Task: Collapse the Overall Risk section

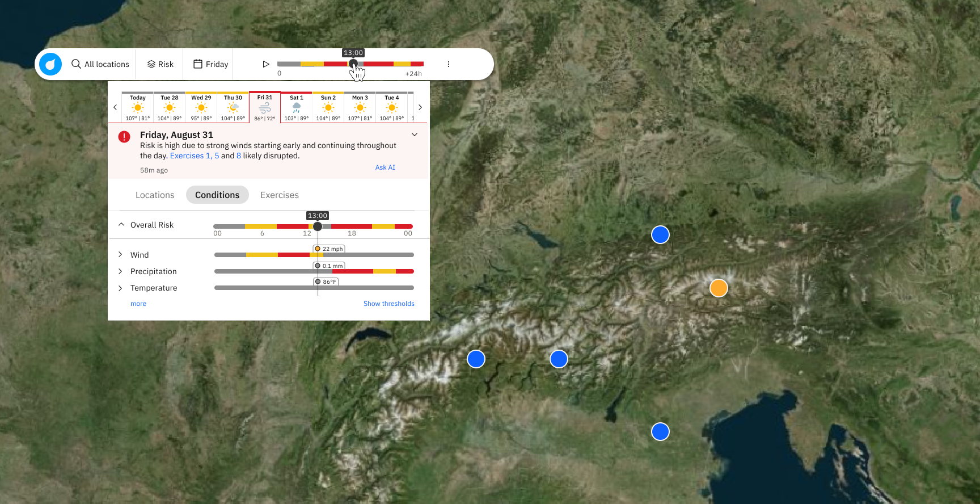Action: [121, 225]
